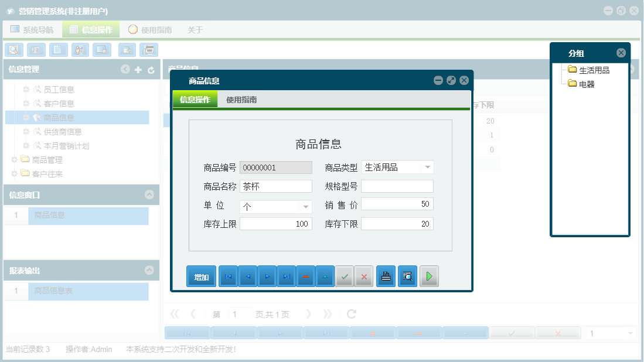The height and width of the screenshot is (362, 644).
Task: Click the report document icon in the toolbar
Action: (58, 50)
